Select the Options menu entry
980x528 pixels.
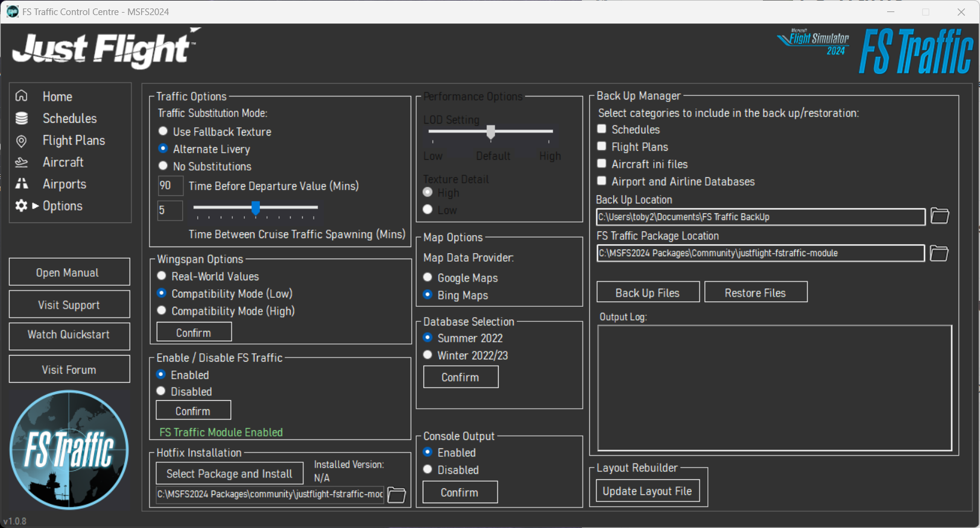click(x=62, y=206)
